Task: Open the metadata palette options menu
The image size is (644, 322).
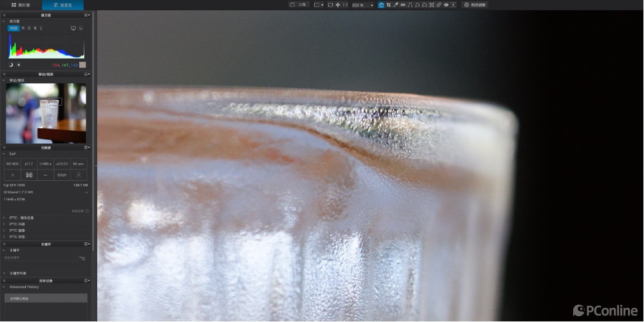Action: [87, 147]
